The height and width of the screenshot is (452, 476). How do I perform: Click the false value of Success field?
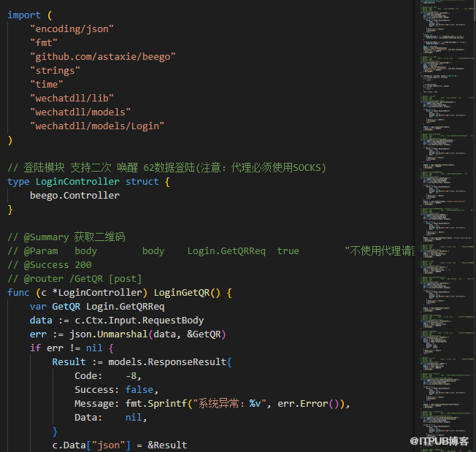click(139, 390)
